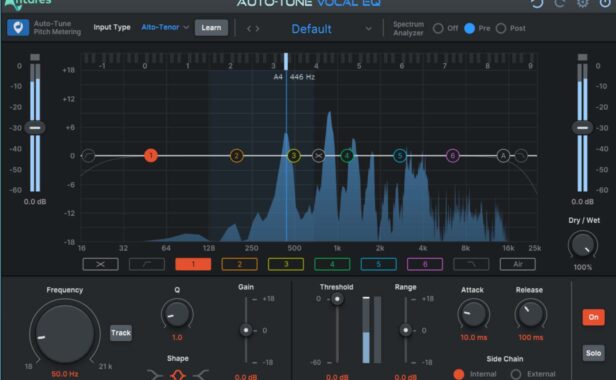Click the Attack knob
Image resolution: width=616 pixels, height=380 pixels.
coord(473,314)
